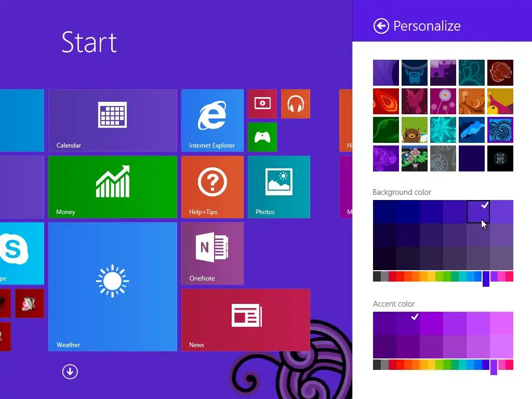Screen dimensions: 532x399
Task: Pick the lightest purple background color swatch
Action: (x=501, y=212)
